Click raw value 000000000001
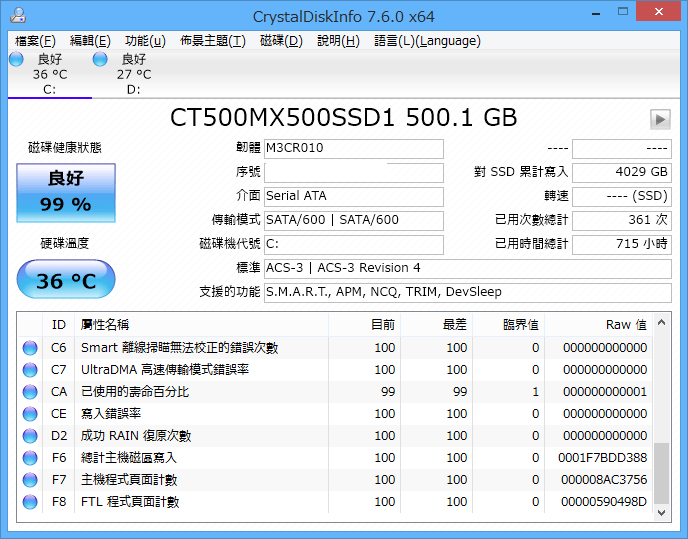 pyautogui.click(x=605, y=392)
